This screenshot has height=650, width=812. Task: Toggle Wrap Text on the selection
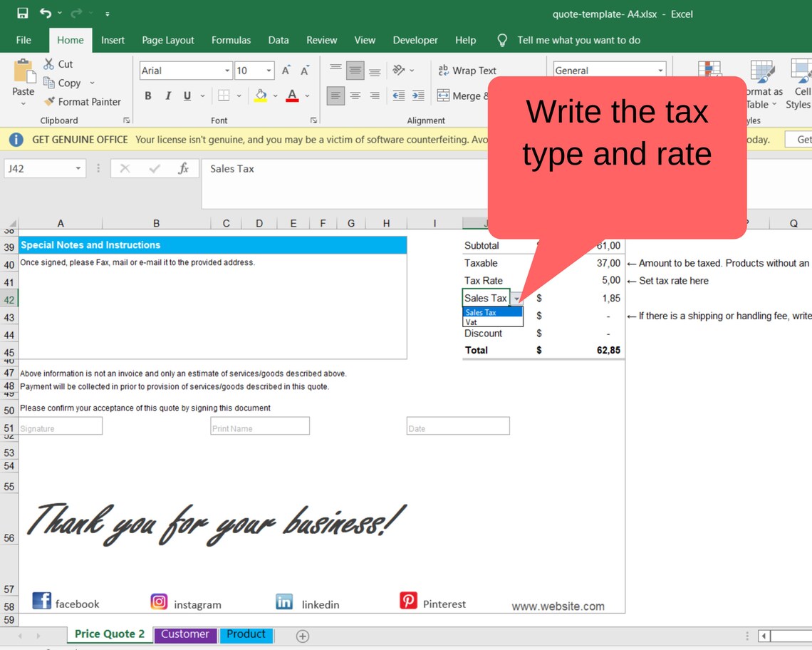(467, 71)
